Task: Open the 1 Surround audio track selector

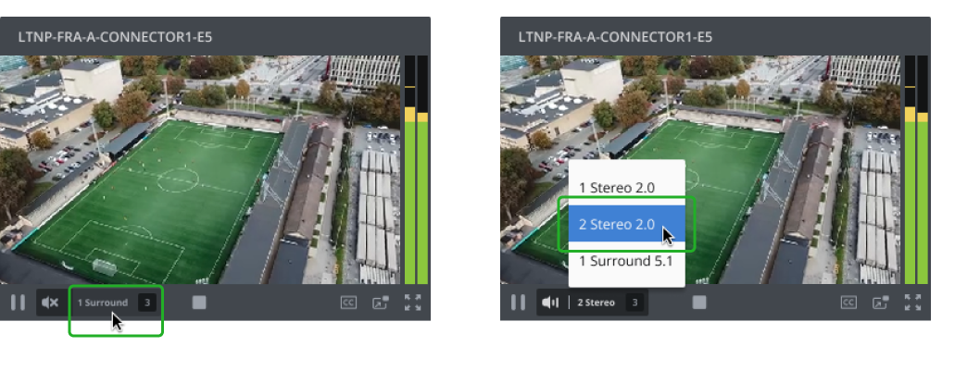Action: click(x=103, y=303)
